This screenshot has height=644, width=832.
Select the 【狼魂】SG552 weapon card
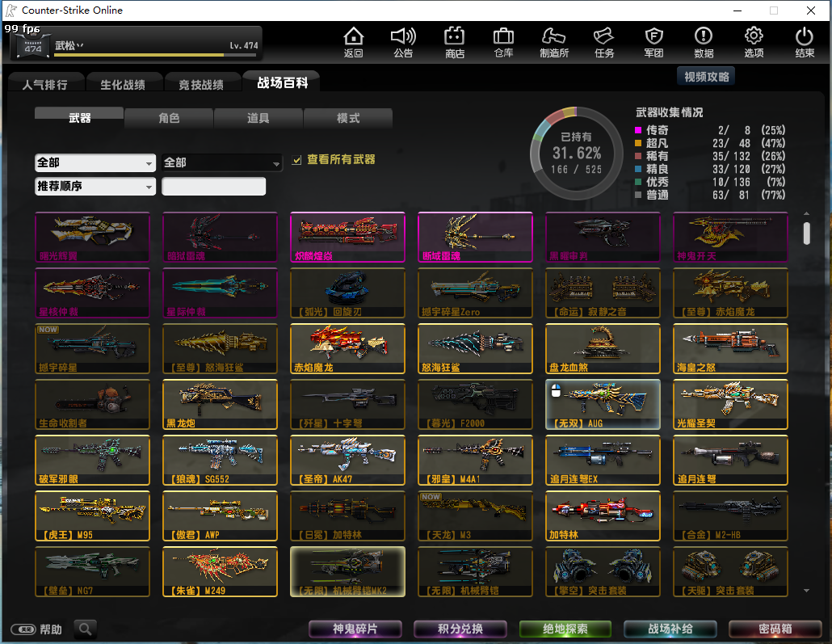coord(221,461)
